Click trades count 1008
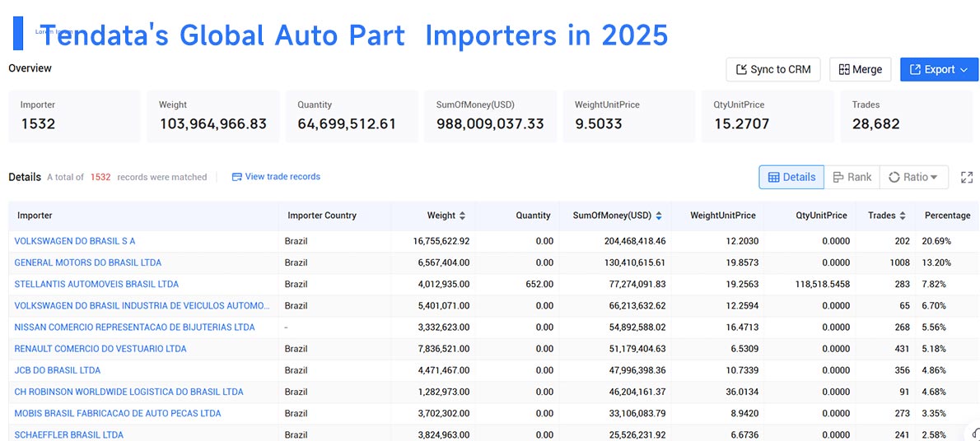Screen dimensions: 980x441 (x=900, y=262)
